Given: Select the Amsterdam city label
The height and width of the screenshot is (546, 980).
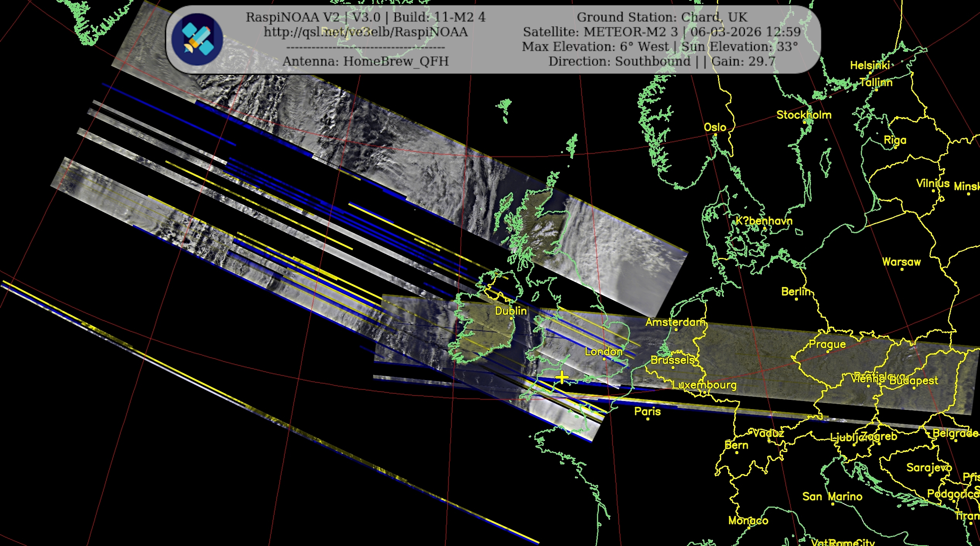Looking at the screenshot, I should [675, 322].
